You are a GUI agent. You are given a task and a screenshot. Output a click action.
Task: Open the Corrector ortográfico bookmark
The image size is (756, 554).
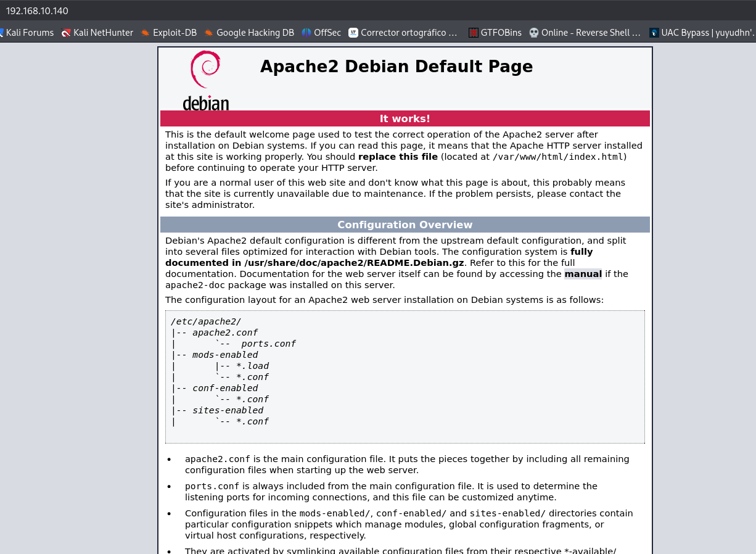click(403, 33)
